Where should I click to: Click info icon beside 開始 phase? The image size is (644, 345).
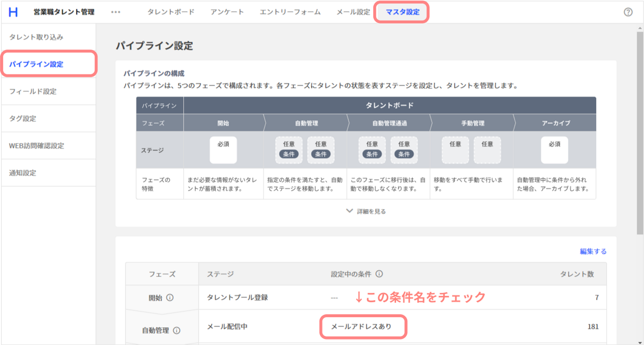click(170, 298)
